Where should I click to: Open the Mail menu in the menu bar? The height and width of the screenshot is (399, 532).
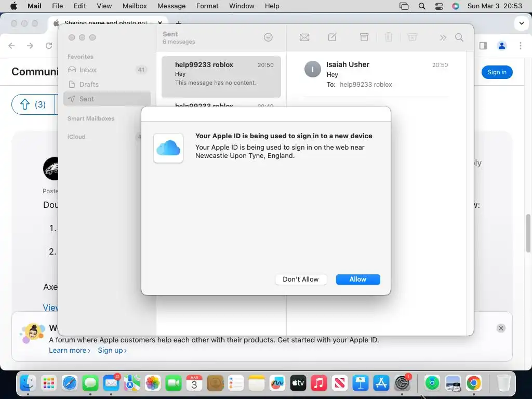tap(34, 6)
